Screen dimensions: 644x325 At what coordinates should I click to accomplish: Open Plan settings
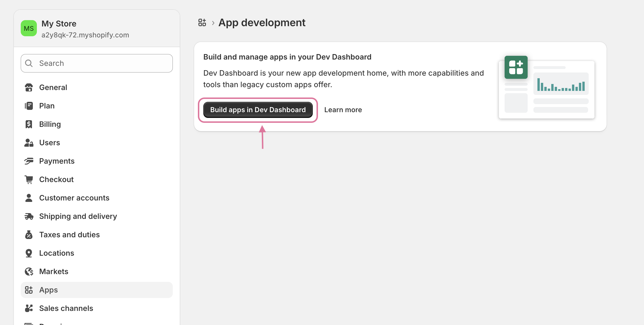(47, 106)
